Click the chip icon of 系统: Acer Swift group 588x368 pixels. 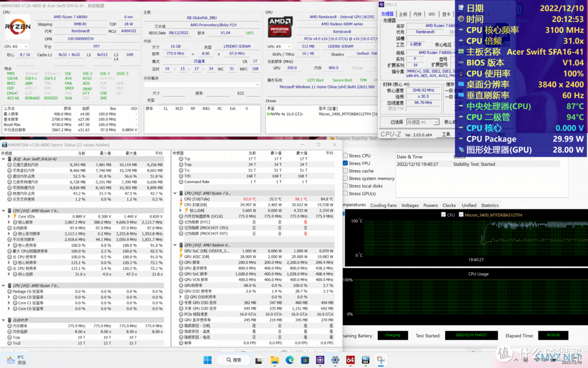click(10, 159)
